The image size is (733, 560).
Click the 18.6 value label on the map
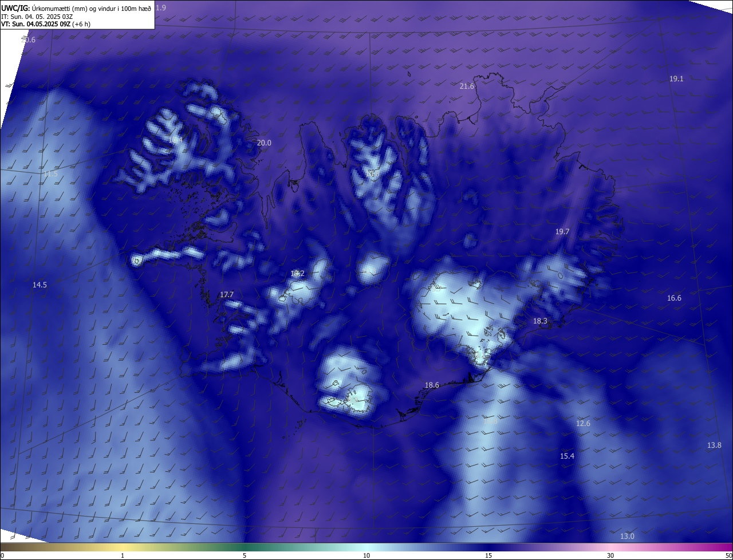pos(432,385)
